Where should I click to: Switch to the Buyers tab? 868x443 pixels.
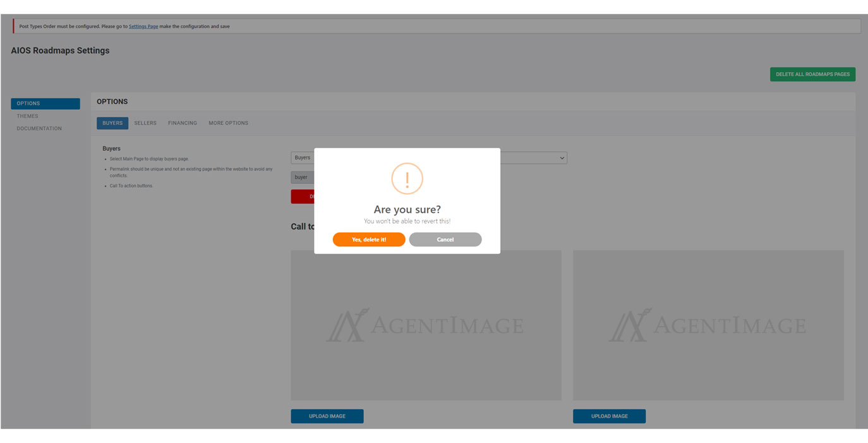[x=112, y=123]
